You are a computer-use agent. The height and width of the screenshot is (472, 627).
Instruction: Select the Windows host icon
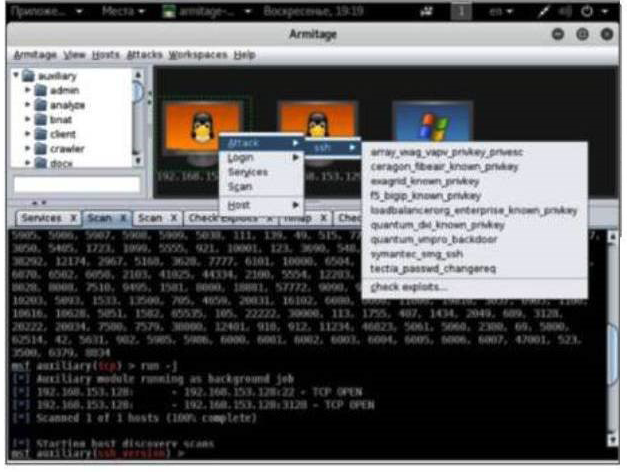click(433, 121)
